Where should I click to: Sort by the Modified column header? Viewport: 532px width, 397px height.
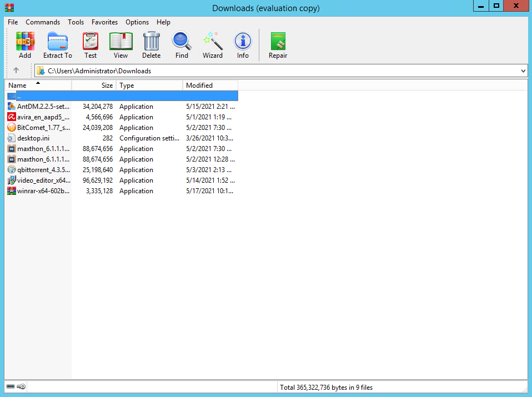point(210,85)
